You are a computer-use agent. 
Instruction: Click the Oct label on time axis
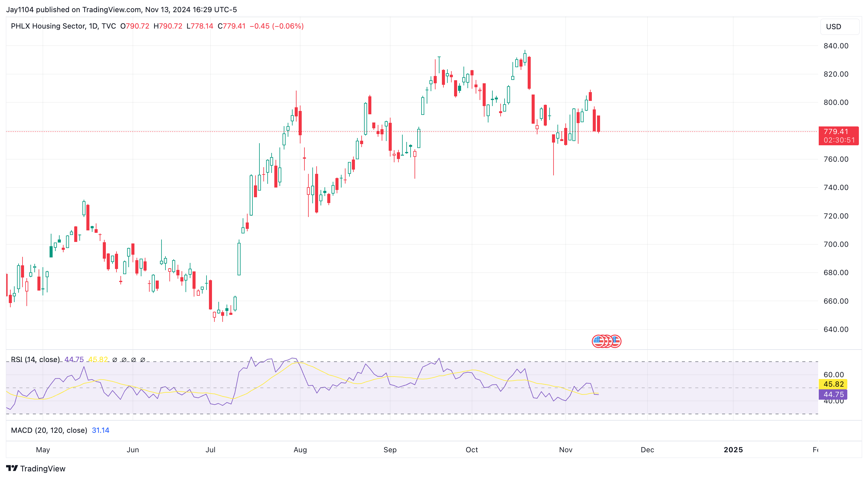[x=472, y=450]
